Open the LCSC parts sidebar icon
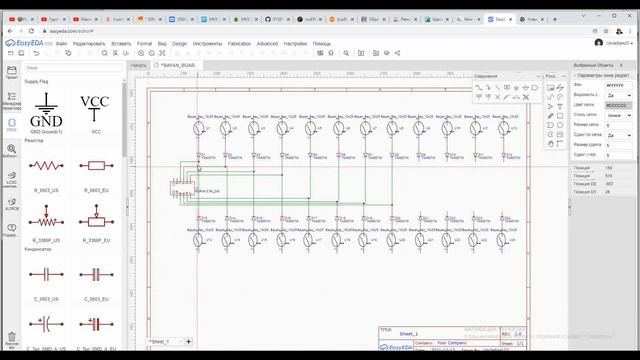Screen dimensions: 640x360 click(11, 178)
